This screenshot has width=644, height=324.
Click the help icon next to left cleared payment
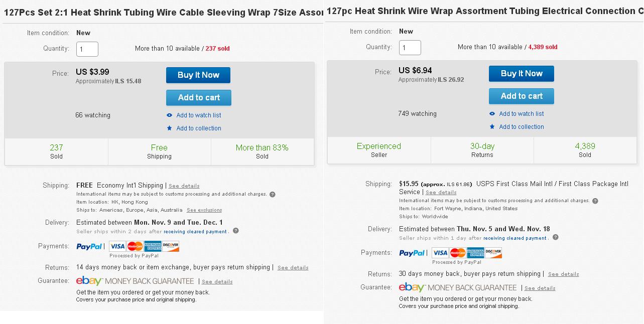(x=236, y=231)
